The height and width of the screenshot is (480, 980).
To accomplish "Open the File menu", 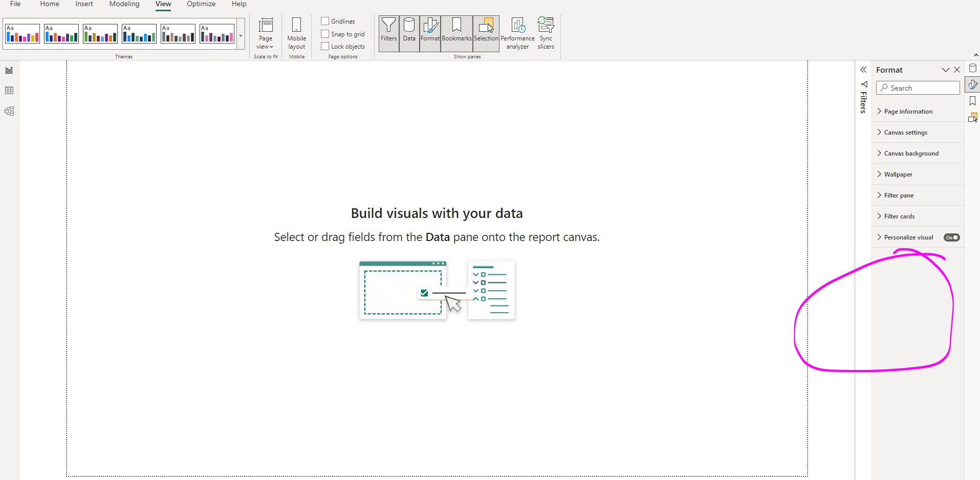I will (x=15, y=4).
